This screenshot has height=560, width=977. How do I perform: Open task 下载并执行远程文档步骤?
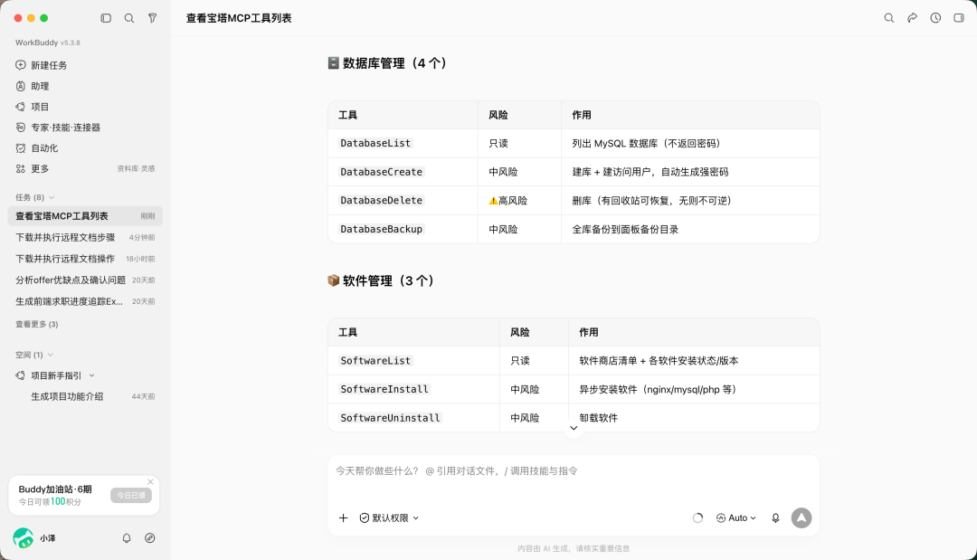click(x=85, y=237)
